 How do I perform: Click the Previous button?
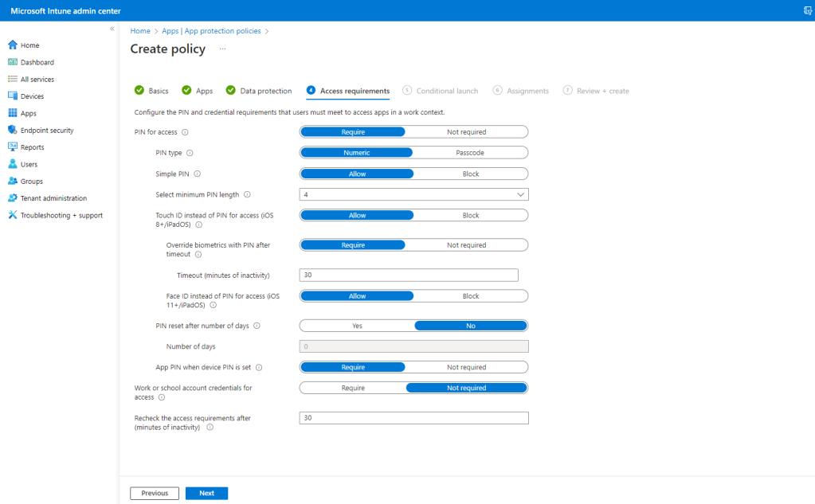tap(155, 494)
